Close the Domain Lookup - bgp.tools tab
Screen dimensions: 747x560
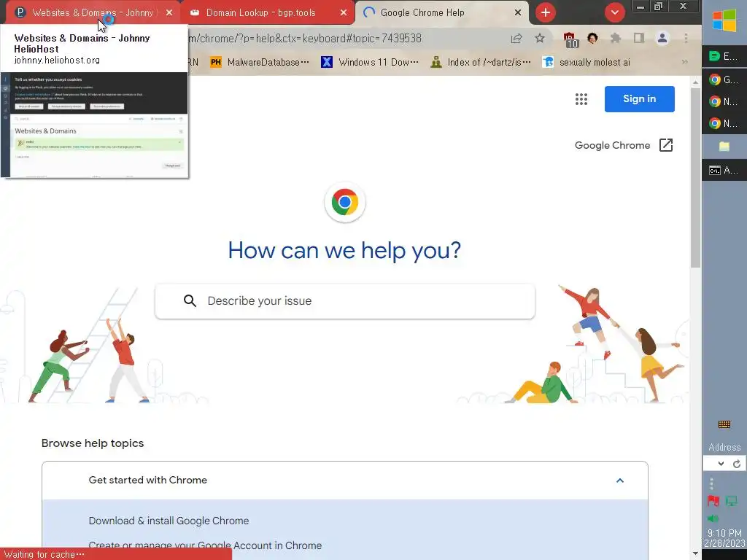(x=344, y=13)
